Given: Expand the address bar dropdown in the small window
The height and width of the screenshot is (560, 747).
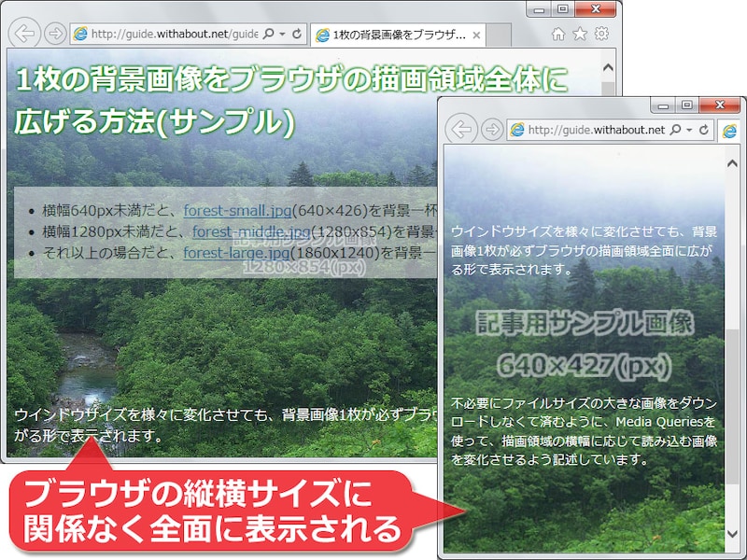Looking at the screenshot, I should coord(689,130).
